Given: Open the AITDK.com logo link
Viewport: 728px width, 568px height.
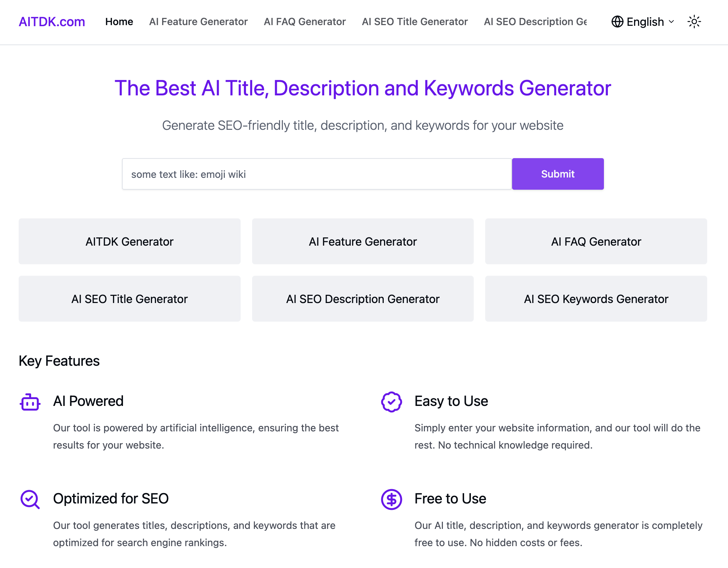Looking at the screenshot, I should (52, 22).
